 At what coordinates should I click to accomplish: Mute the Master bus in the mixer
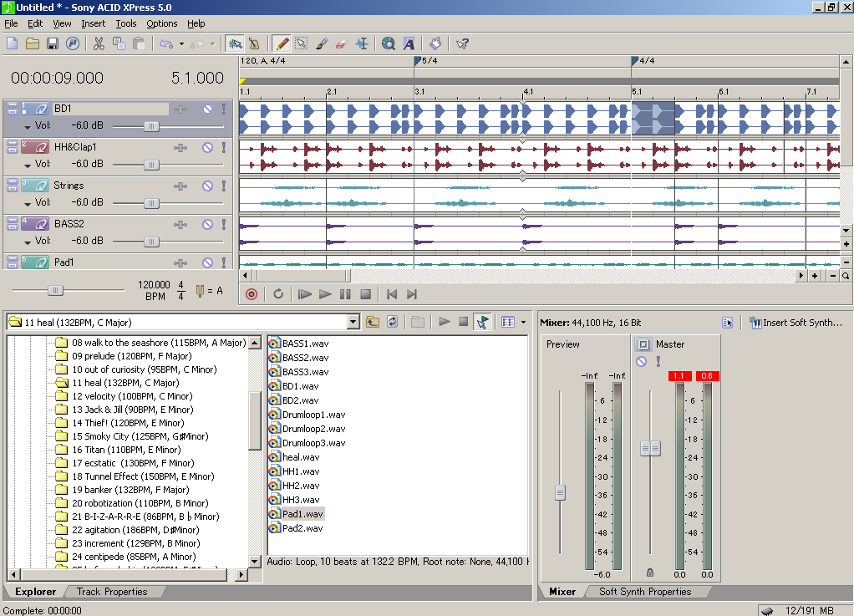(x=642, y=361)
